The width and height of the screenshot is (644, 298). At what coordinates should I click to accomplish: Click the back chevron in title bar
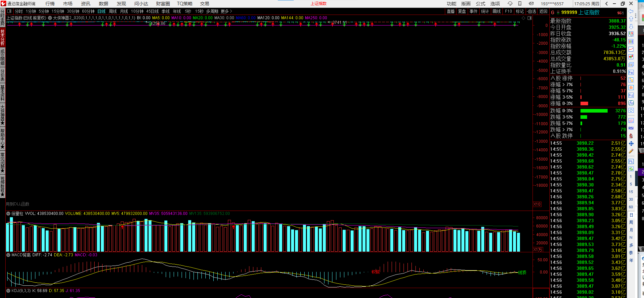tap(606, 4)
